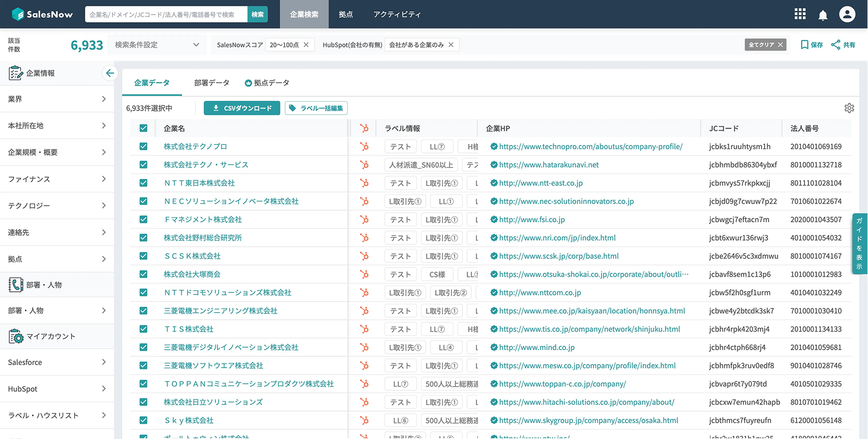Focus the company search input field
Screen dimensions: 868x439
pos(166,14)
